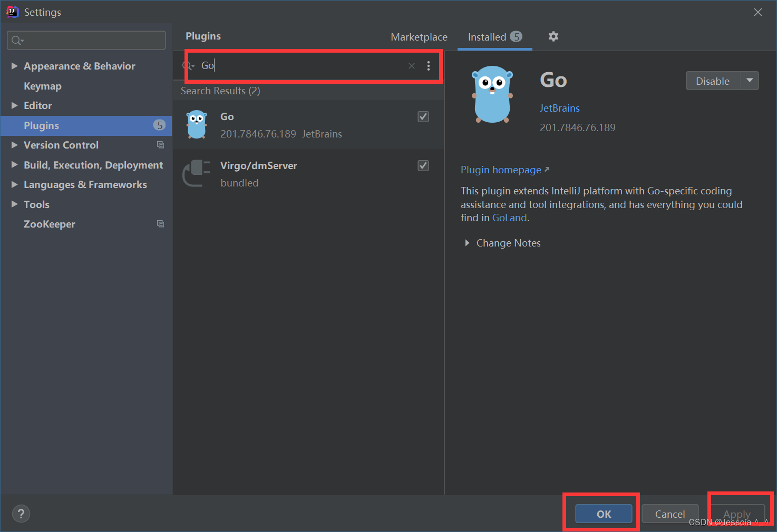Switch to the Marketplace tab
Viewport: 777px width, 532px height.
[x=419, y=37]
